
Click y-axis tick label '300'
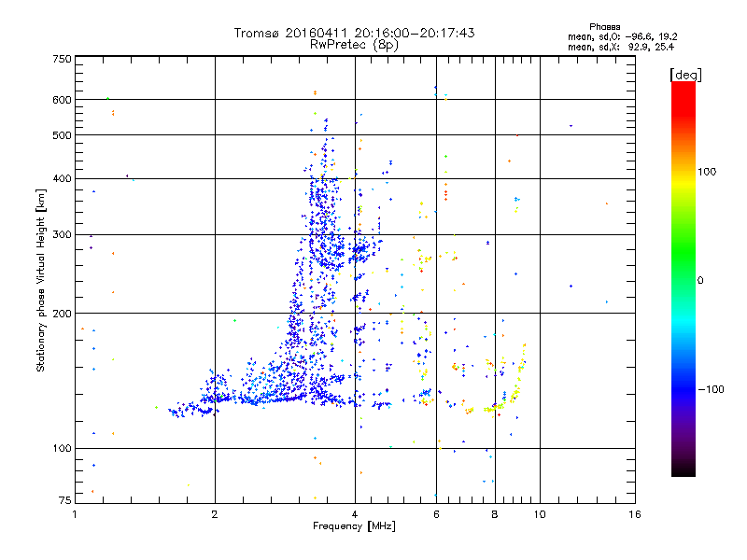[x=62, y=235]
